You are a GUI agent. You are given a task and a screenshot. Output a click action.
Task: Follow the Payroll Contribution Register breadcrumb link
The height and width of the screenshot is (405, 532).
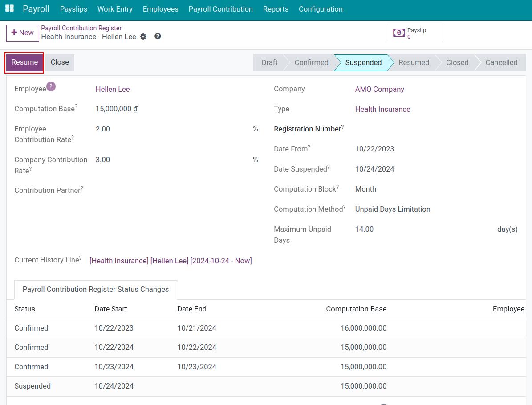(x=81, y=28)
